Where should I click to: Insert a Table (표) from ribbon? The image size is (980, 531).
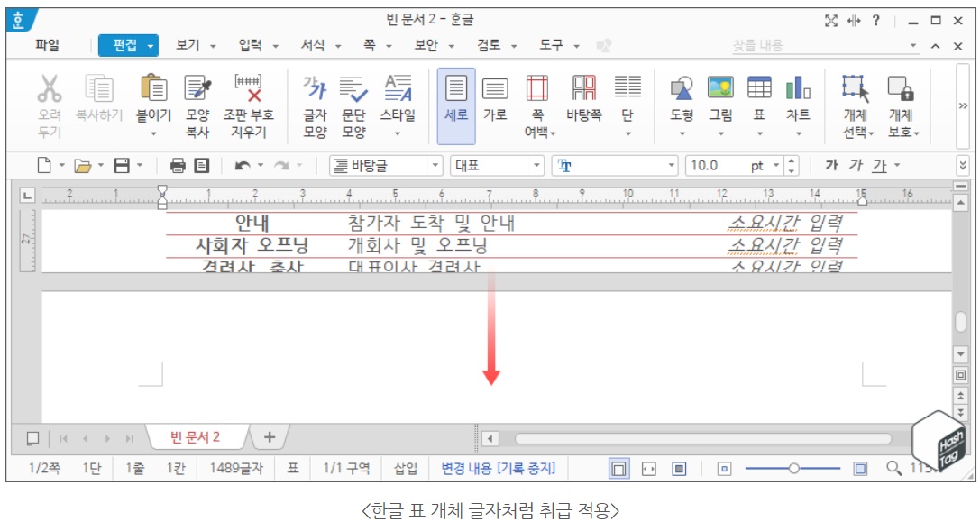click(x=759, y=88)
